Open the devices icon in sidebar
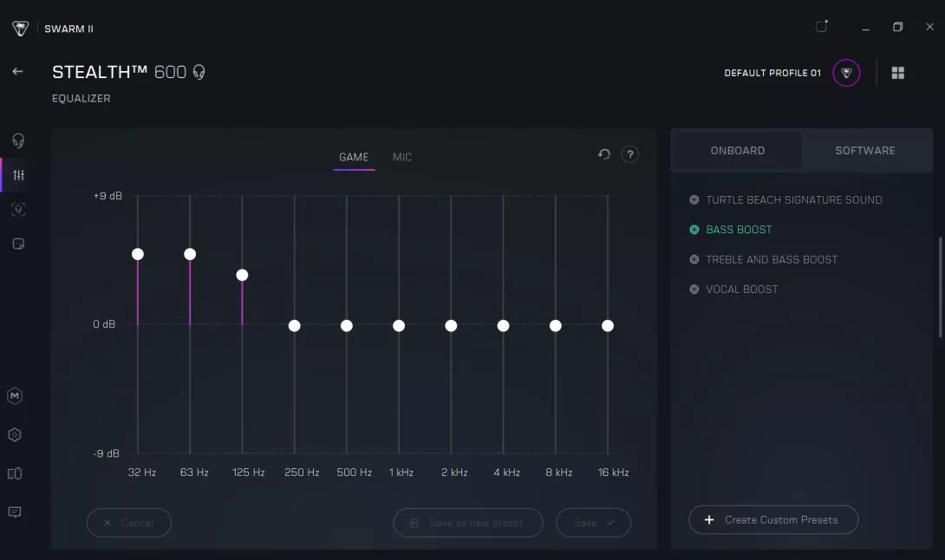 pos(15,473)
